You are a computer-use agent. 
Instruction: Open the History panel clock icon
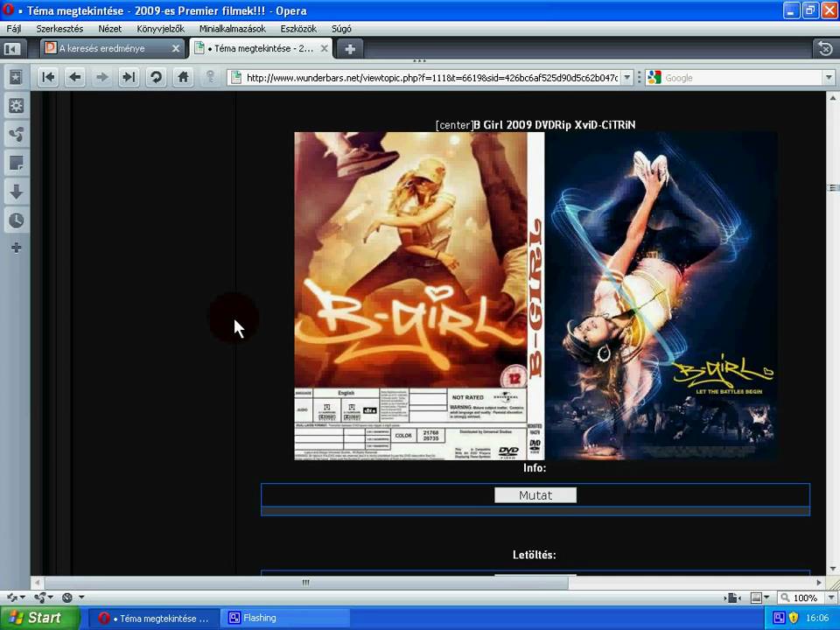(16, 220)
